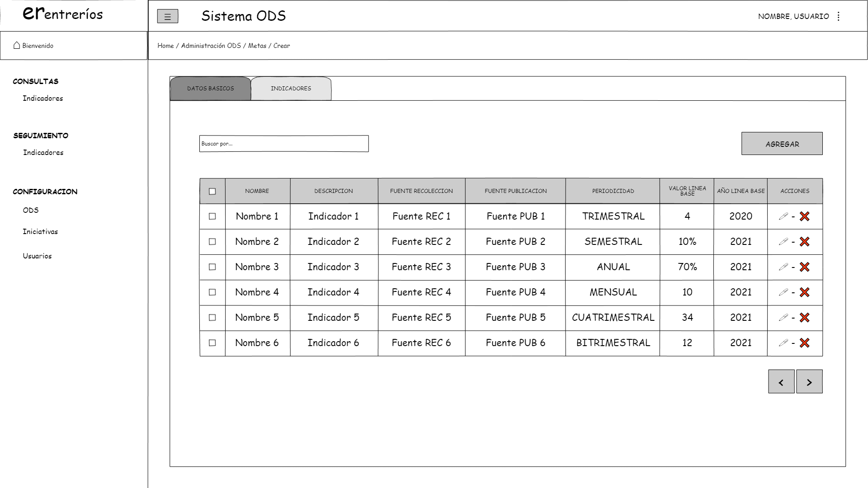Click the Bienvenido home icon
Screen dimensions: 868x488
pyautogui.click(x=17, y=45)
